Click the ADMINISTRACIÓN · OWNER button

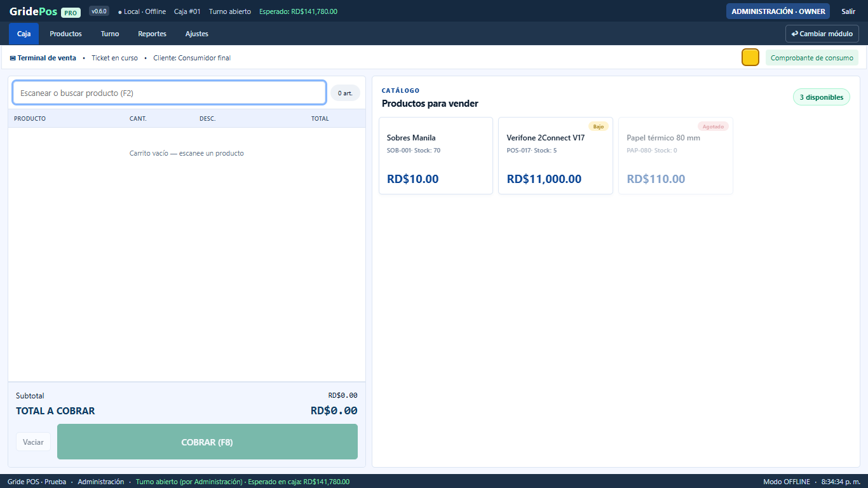tap(778, 11)
